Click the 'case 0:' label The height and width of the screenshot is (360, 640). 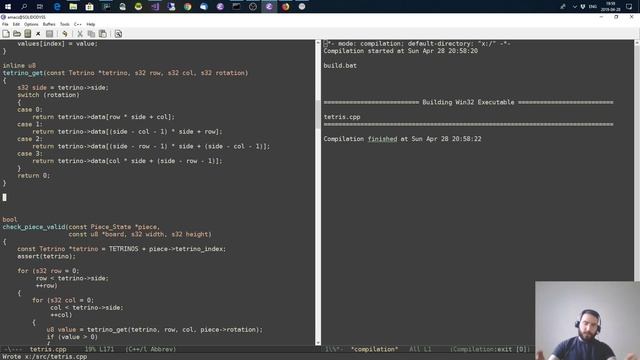pyautogui.click(x=30, y=110)
